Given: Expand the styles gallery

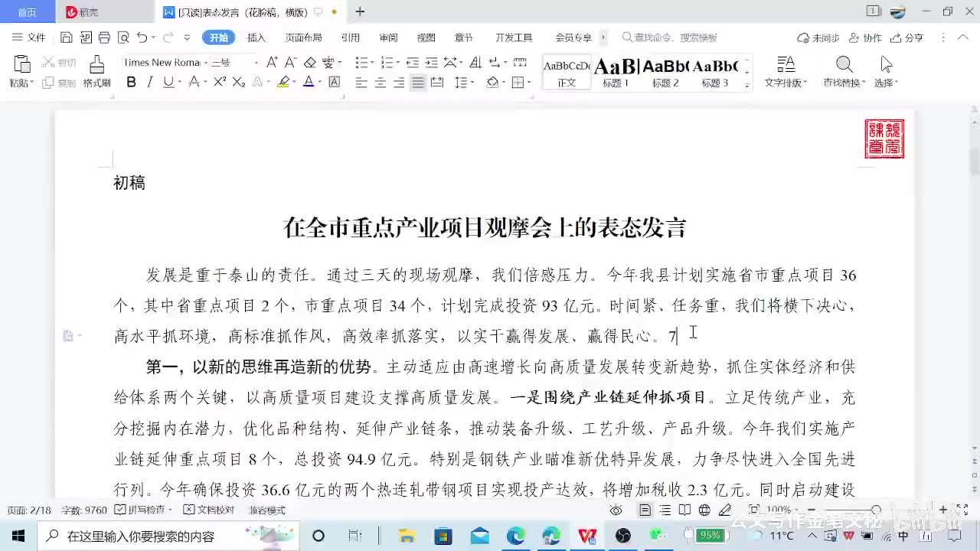Looking at the screenshot, I should point(747,86).
